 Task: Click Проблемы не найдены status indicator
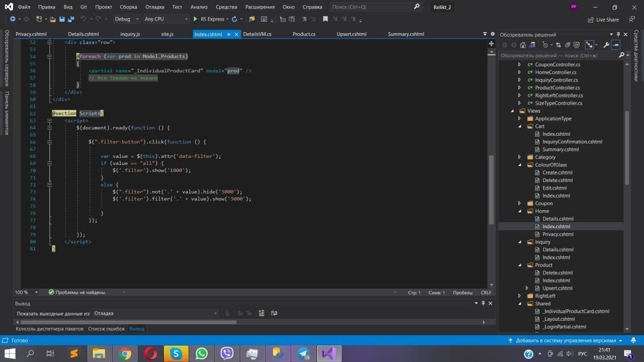click(x=77, y=292)
